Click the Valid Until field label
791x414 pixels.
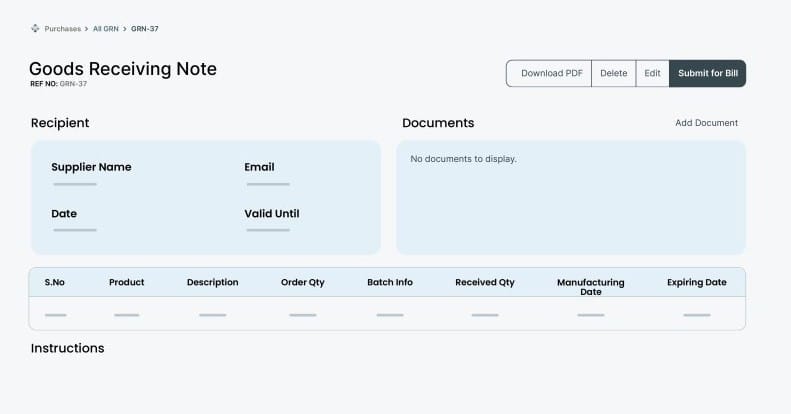(272, 213)
